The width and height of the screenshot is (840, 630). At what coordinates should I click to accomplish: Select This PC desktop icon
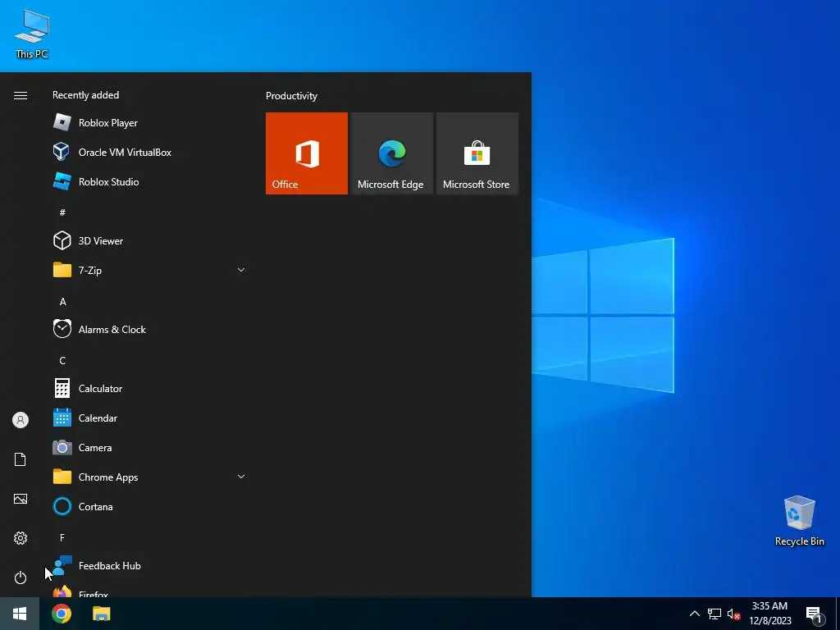32,34
